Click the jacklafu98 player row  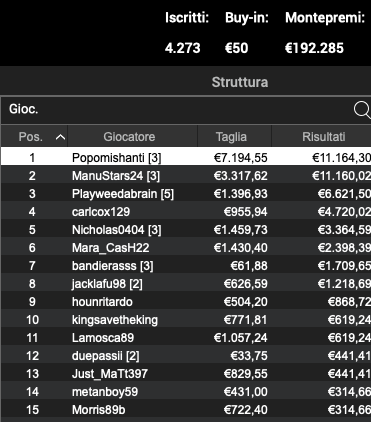click(x=186, y=283)
